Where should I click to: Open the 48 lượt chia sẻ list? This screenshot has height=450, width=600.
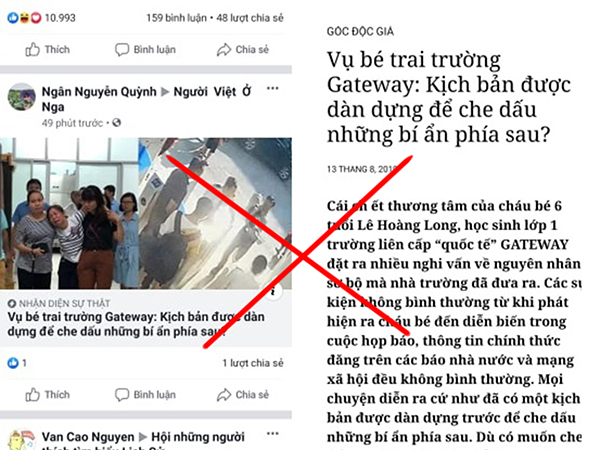point(250,18)
